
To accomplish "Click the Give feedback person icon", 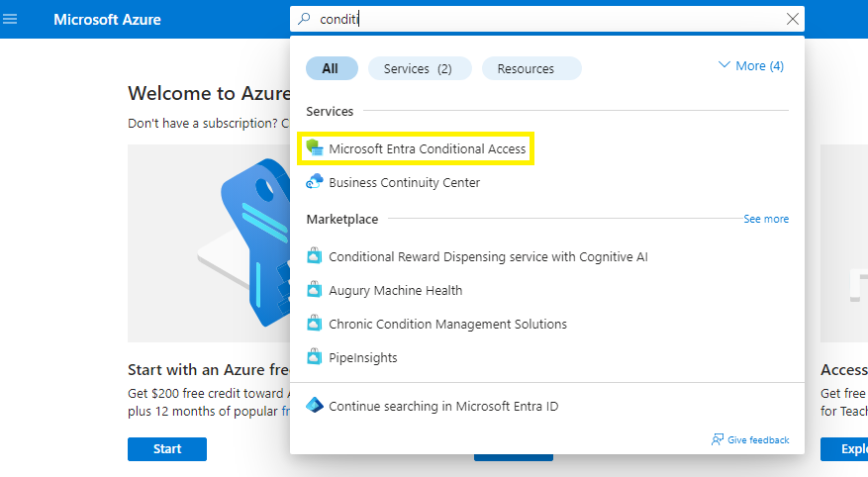I will tap(718, 440).
